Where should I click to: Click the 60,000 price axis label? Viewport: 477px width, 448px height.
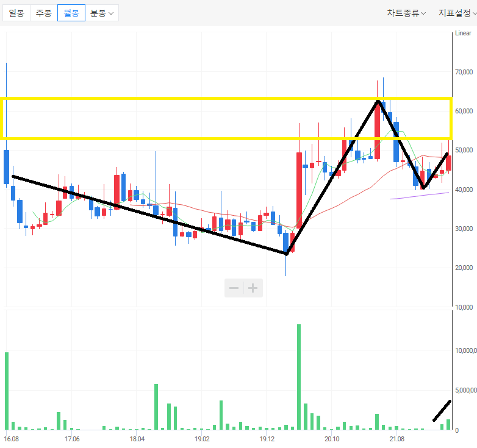pos(464,111)
